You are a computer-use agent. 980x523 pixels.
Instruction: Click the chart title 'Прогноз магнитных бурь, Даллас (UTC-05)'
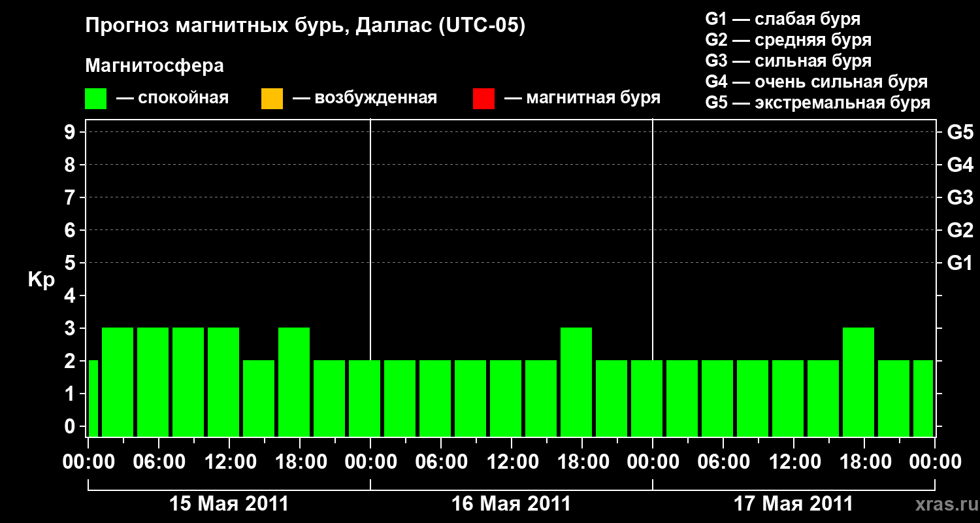pos(305,26)
